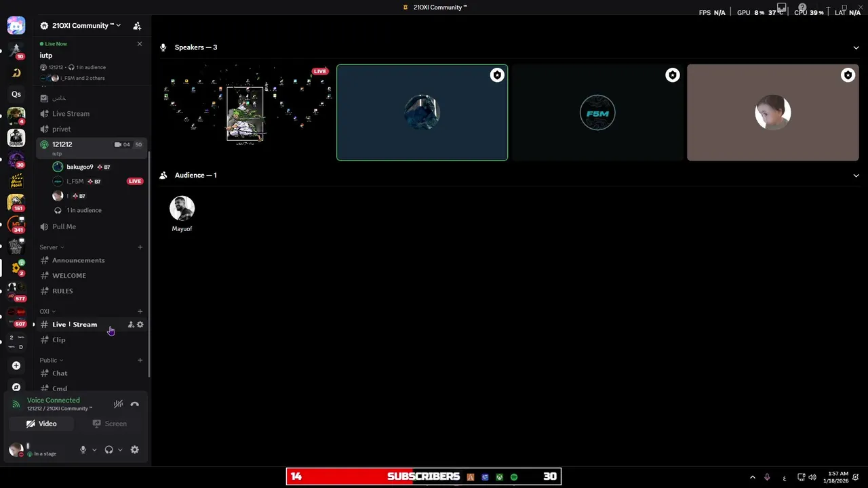The image size is (868, 488).
Task: Collapse the Audience section
Action: pos(856,176)
